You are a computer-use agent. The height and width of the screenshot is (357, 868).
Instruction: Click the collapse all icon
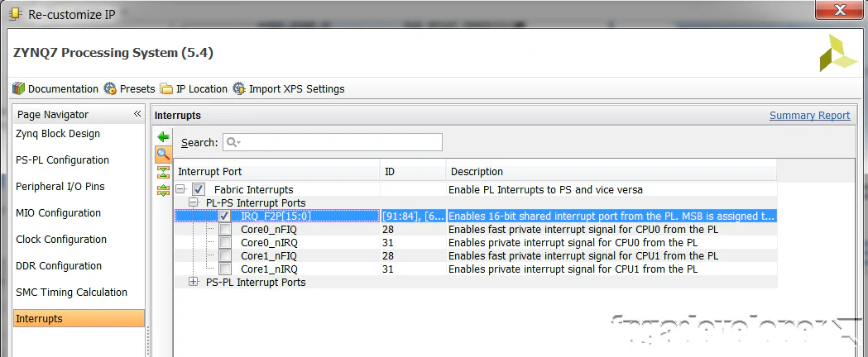click(x=163, y=172)
